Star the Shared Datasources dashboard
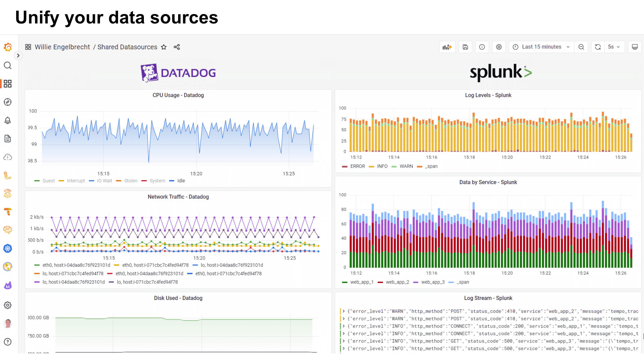 point(164,47)
